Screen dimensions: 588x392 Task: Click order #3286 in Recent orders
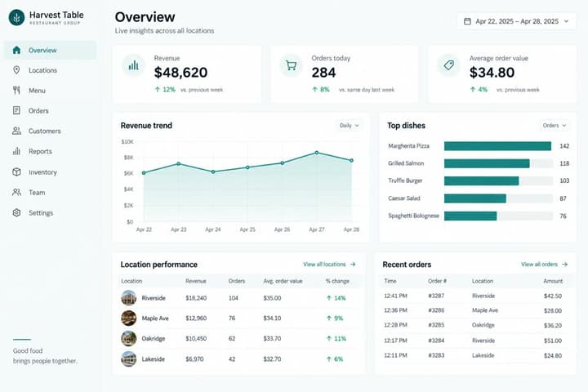click(x=436, y=310)
